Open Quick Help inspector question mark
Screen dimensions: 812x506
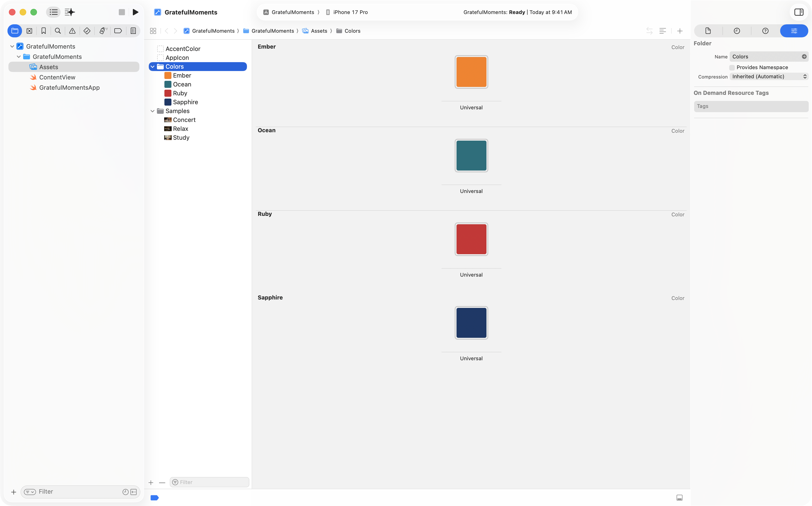coord(765,31)
